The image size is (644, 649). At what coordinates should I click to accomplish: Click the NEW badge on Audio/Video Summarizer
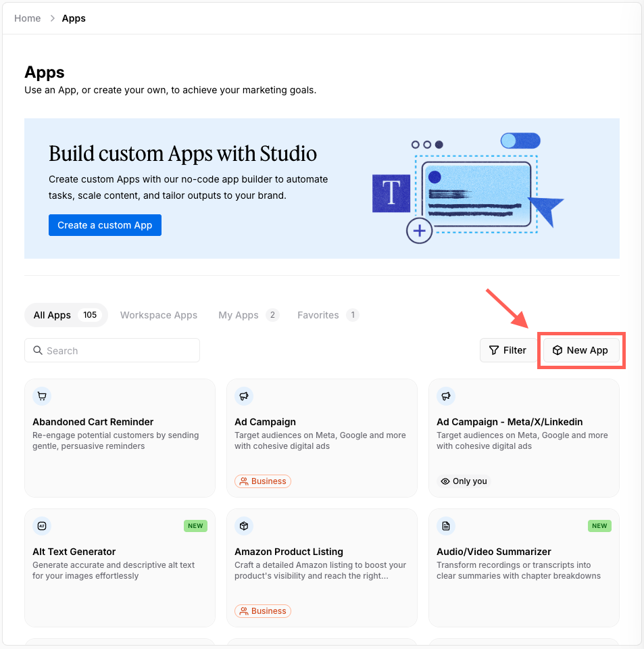(x=600, y=526)
